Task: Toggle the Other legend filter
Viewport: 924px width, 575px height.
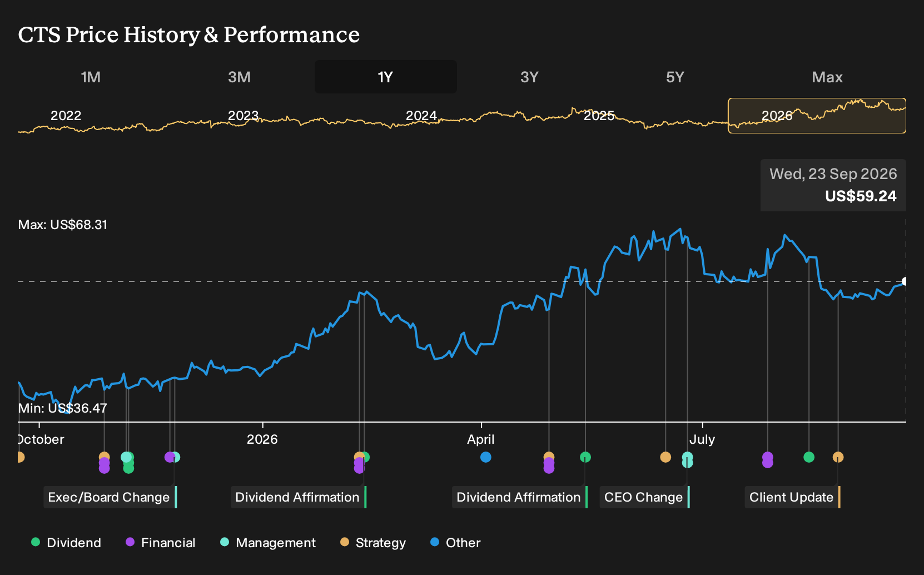Action: point(455,543)
